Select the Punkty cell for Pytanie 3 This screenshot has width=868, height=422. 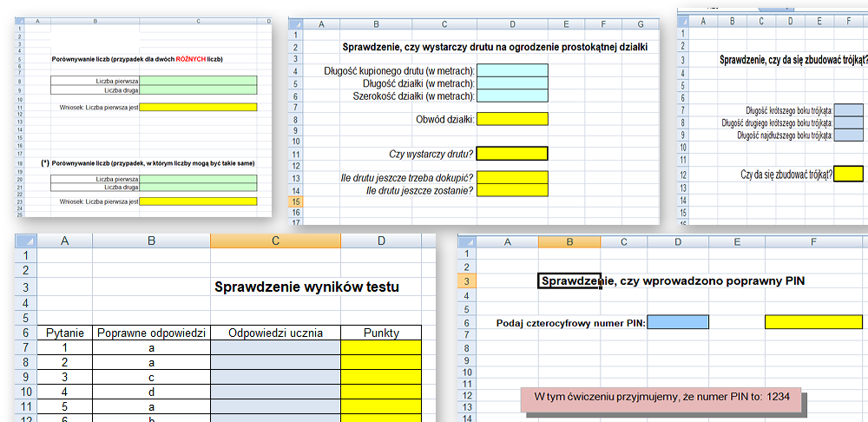(381, 379)
